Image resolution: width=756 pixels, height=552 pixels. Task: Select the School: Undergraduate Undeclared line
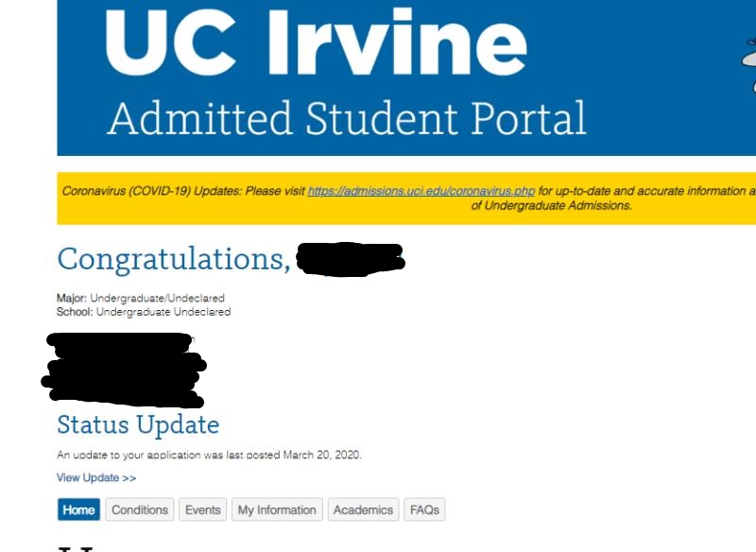144,312
